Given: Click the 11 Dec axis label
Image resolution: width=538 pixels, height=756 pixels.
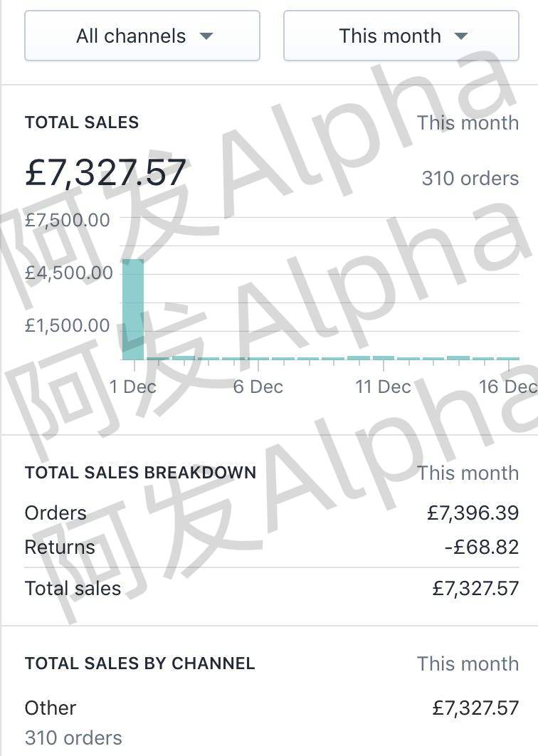Looking at the screenshot, I should tap(383, 387).
